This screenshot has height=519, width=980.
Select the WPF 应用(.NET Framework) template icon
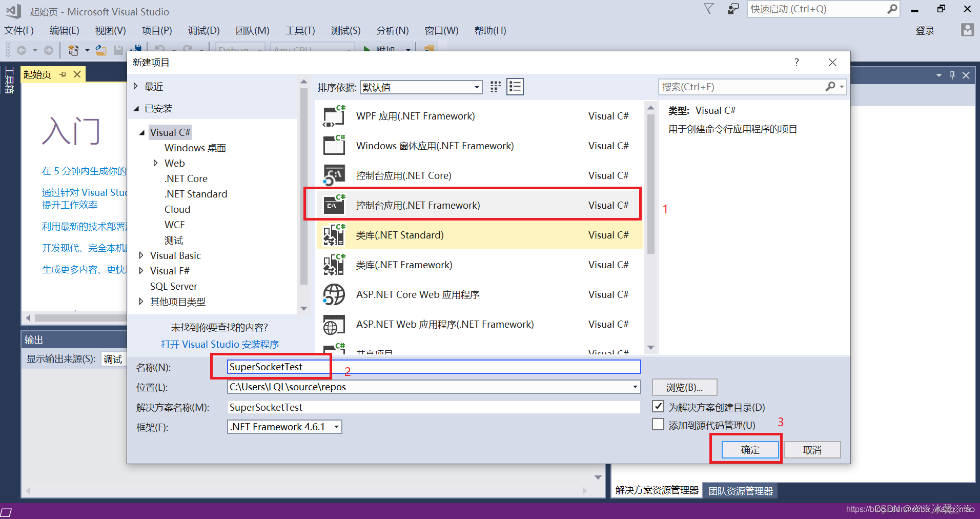point(334,116)
